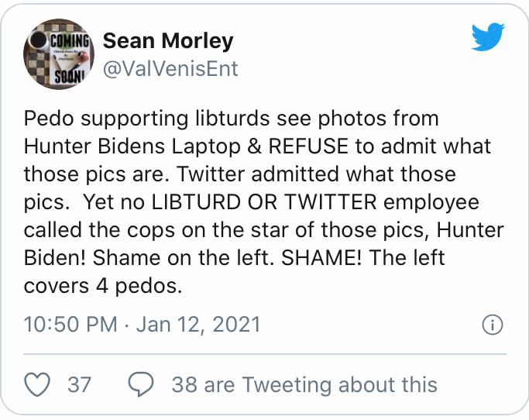
Task: Open '38 are Tweeting about this'
Action: [x=304, y=384]
